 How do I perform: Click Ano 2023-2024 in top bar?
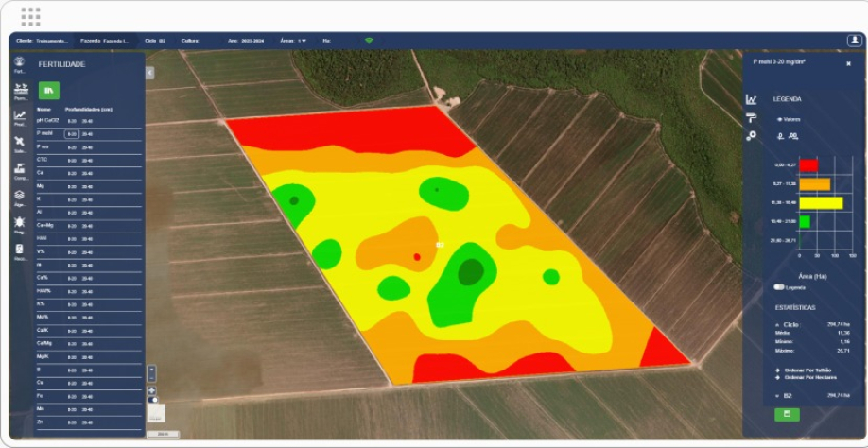tap(248, 41)
